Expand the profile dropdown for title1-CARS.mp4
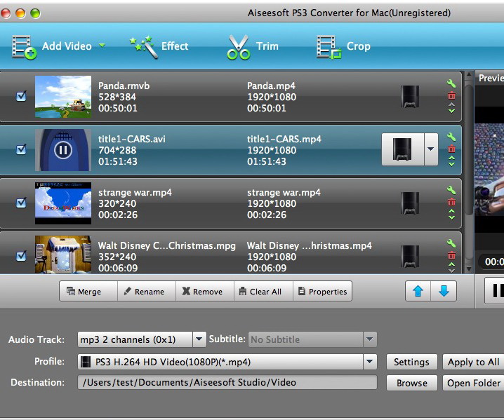This screenshot has height=420, width=504. [x=431, y=149]
